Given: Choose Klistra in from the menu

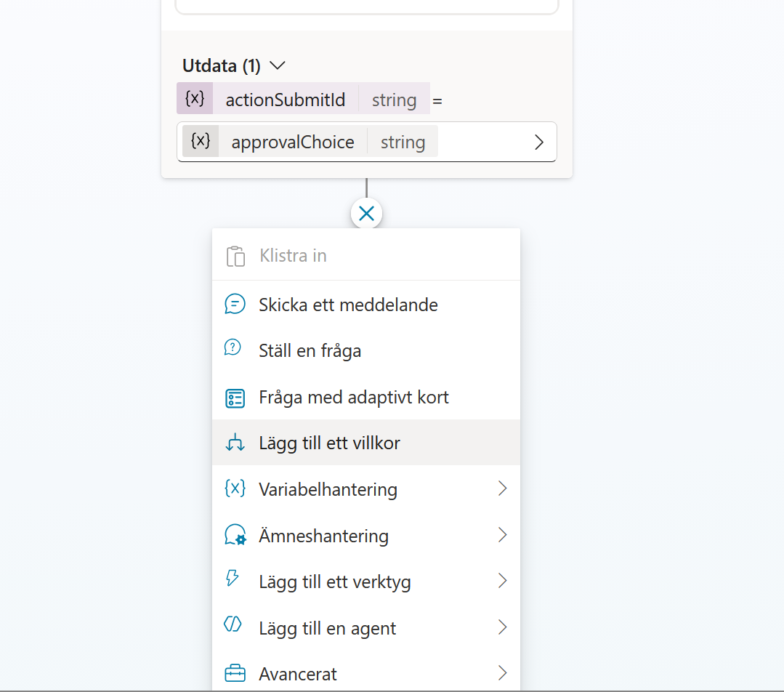Looking at the screenshot, I should point(366,256).
